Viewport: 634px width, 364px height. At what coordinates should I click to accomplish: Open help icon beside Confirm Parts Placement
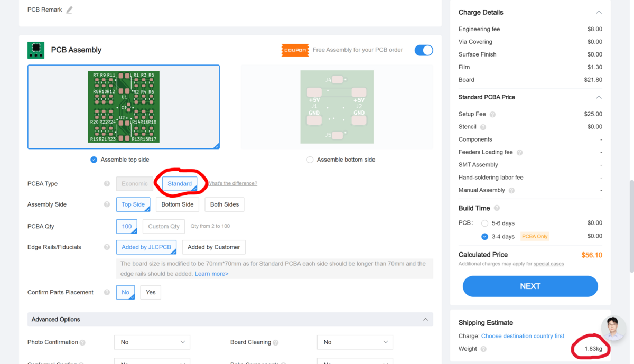click(x=107, y=292)
